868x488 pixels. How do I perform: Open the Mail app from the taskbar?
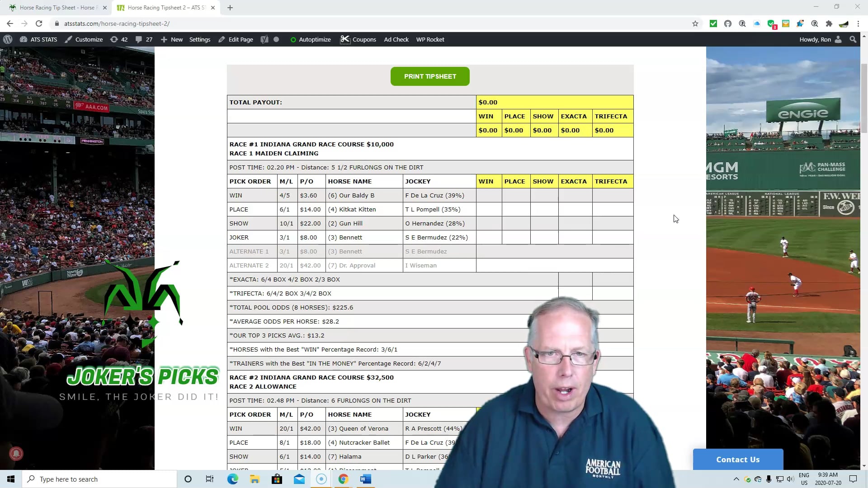click(299, 479)
